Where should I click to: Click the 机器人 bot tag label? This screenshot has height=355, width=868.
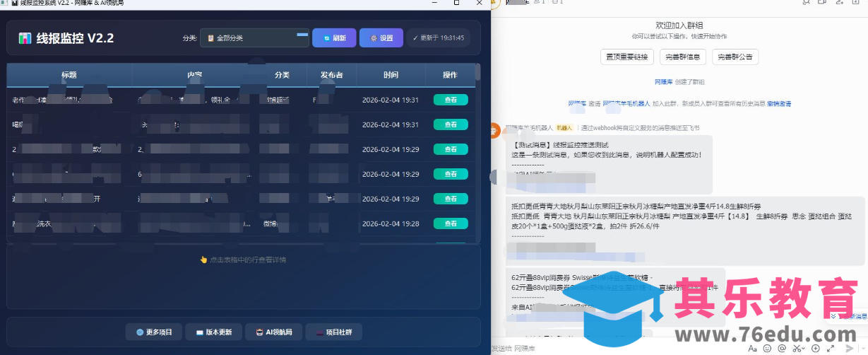click(x=564, y=128)
